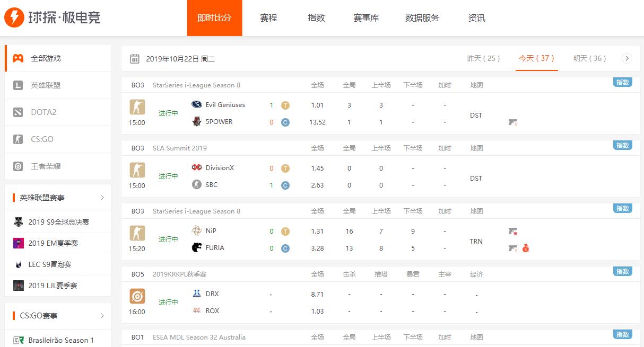
Task: Open ESEA MDL Season 32 Australia link
Action: [x=199, y=337]
